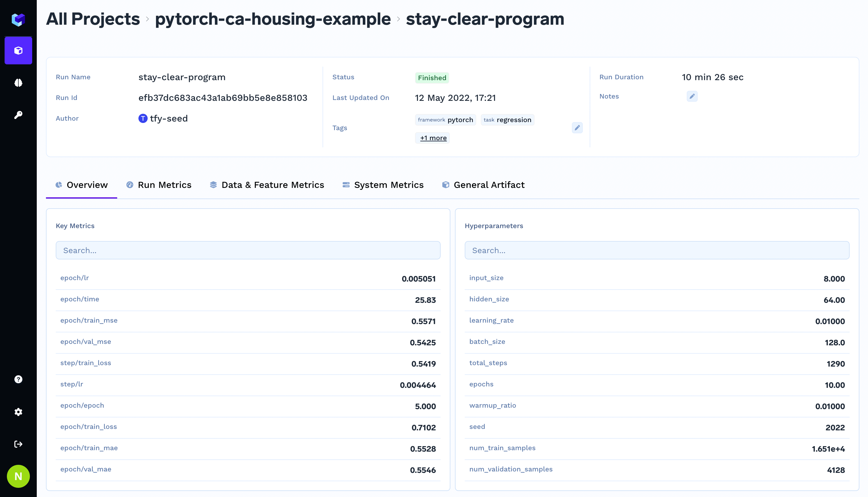The height and width of the screenshot is (497, 868).
Task: Open the help question mark icon
Action: coord(18,379)
